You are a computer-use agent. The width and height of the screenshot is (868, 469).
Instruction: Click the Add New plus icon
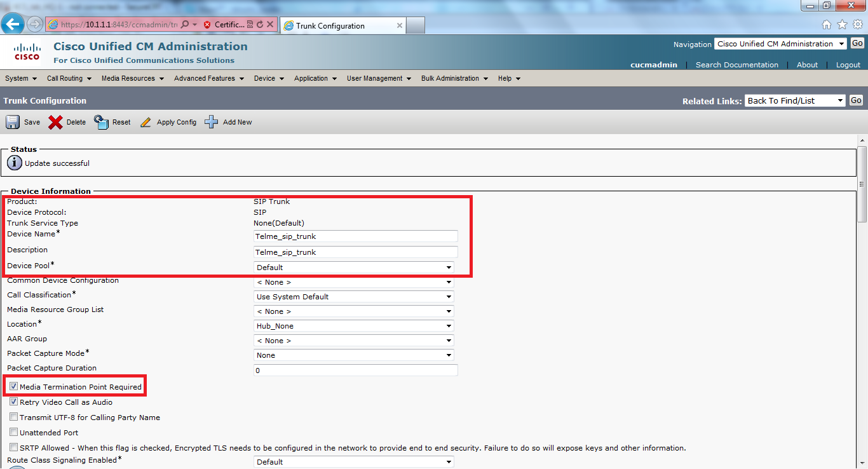[x=212, y=122]
